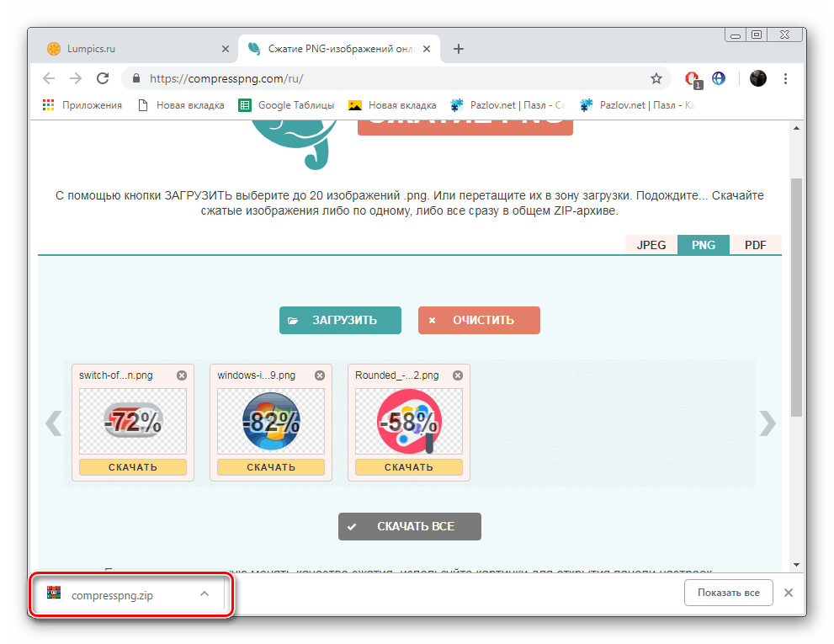Click the browser Back navigation arrow
Screen dimensions: 834x644
pyautogui.click(x=48, y=78)
